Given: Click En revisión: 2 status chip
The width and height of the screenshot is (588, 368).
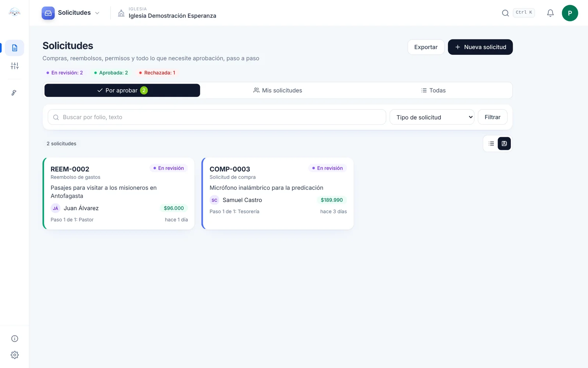Looking at the screenshot, I should (65, 73).
